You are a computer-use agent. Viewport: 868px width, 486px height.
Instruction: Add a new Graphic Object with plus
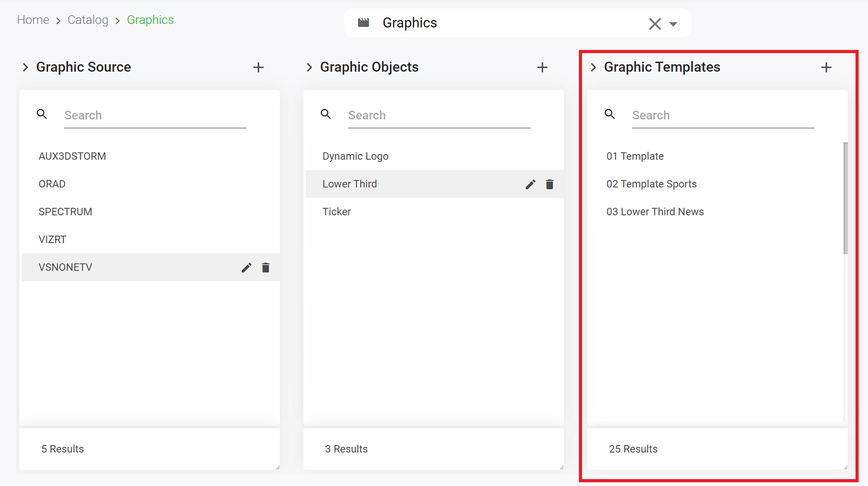pyautogui.click(x=542, y=67)
